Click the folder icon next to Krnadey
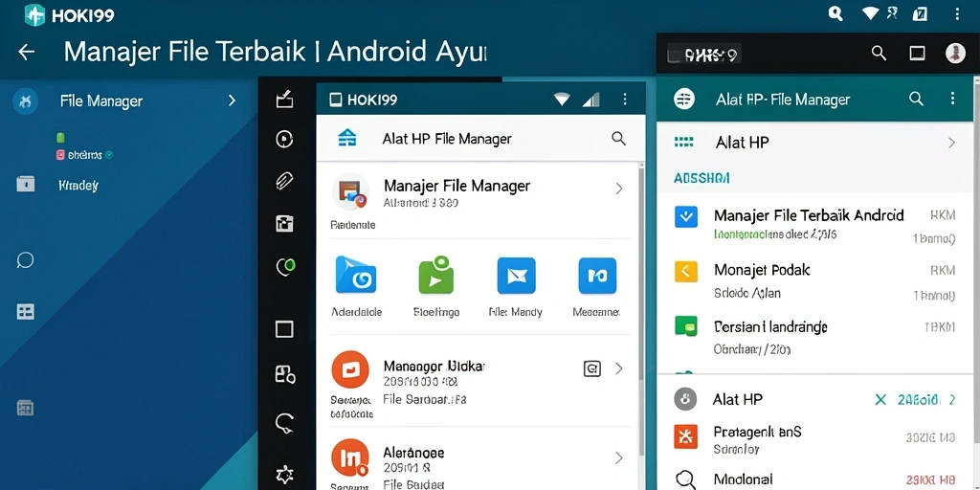The height and width of the screenshot is (490, 980). pyautogui.click(x=26, y=184)
